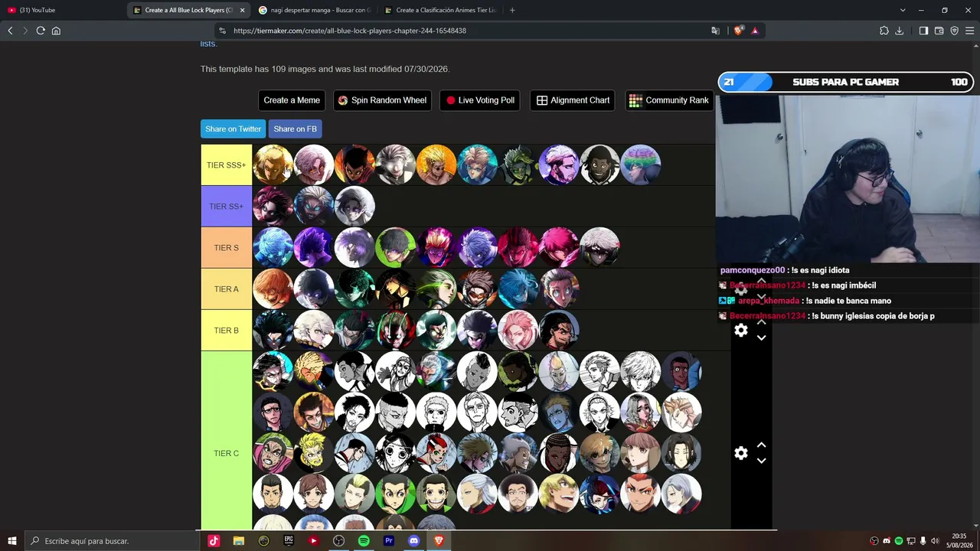Open the Windows Start menu
Image resolution: width=980 pixels, height=551 pixels.
(12, 541)
